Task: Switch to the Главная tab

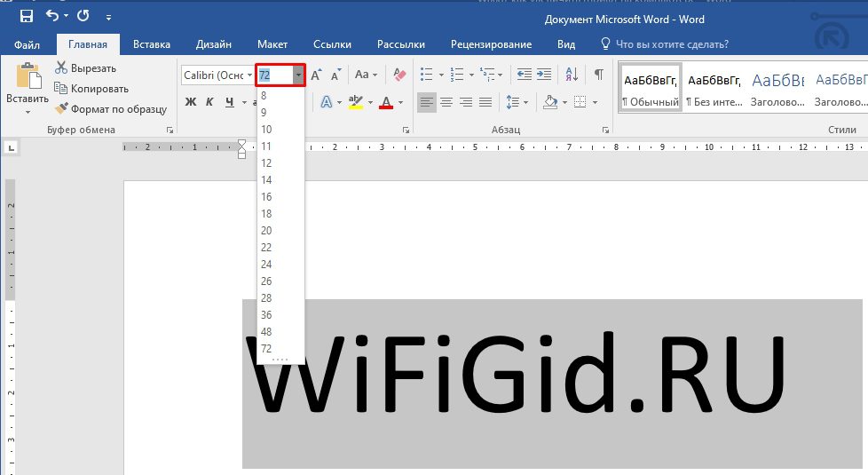Action: pyautogui.click(x=88, y=44)
